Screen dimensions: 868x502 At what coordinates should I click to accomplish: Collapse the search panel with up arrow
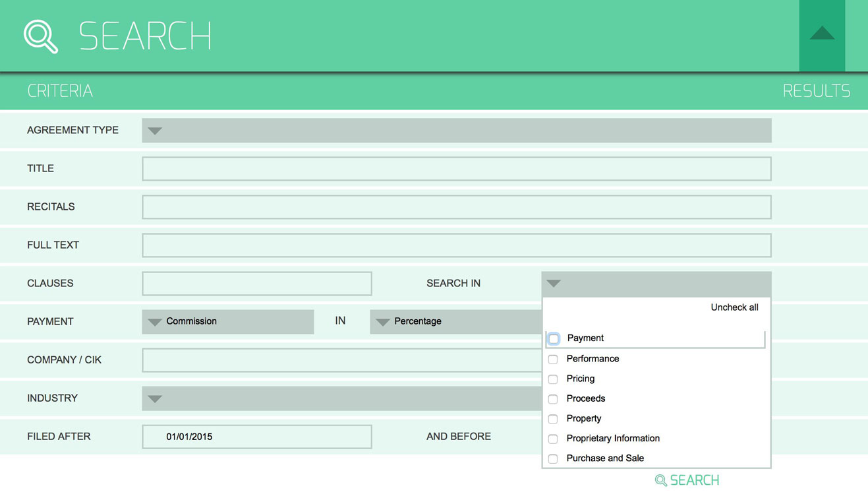[x=822, y=34]
